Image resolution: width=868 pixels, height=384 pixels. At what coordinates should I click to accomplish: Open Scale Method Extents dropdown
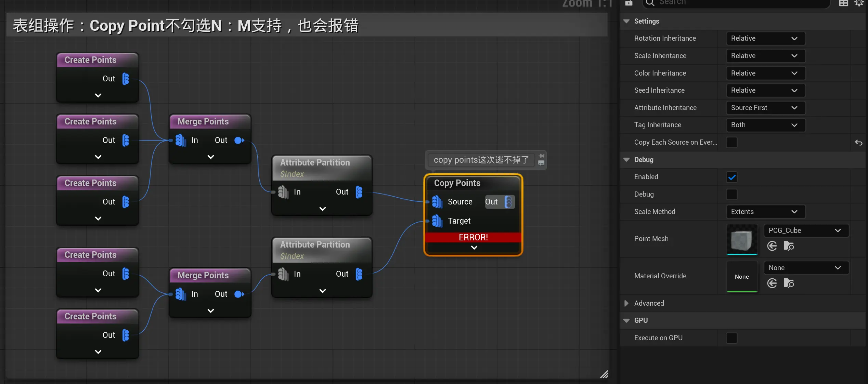coord(765,212)
